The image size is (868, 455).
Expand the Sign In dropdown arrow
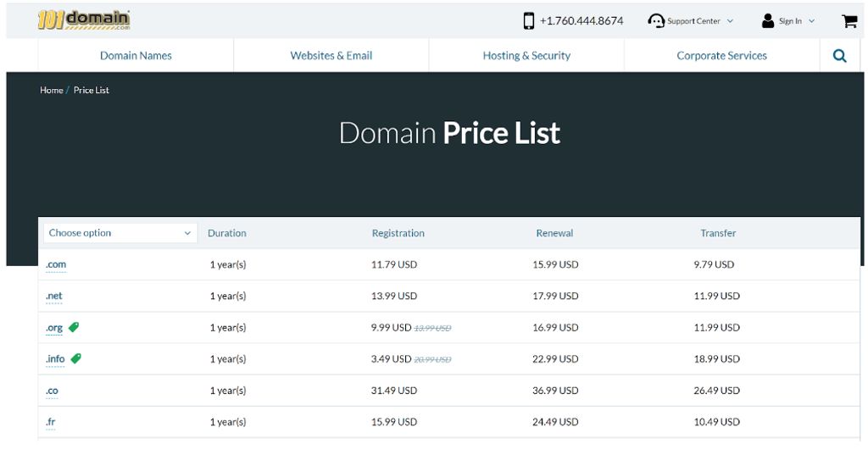pos(811,21)
